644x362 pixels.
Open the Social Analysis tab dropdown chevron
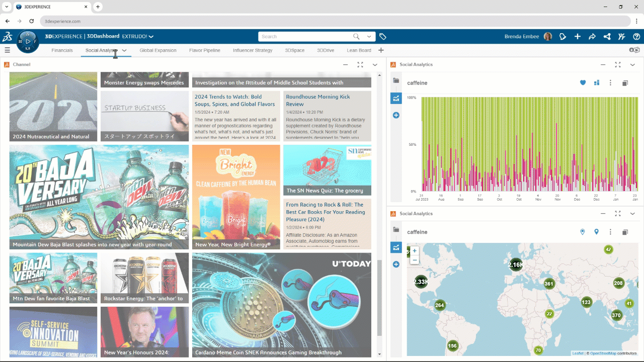(x=124, y=50)
